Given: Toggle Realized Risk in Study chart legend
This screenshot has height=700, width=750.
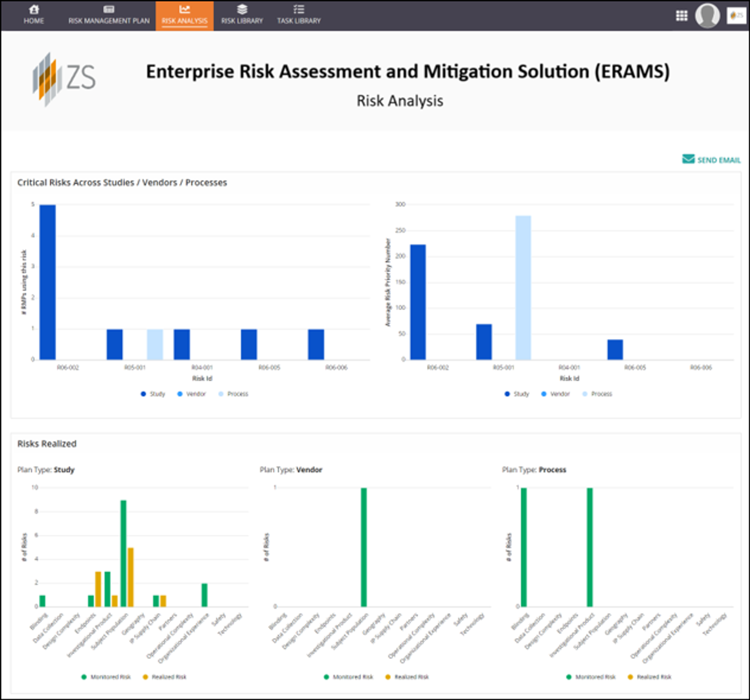Looking at the screenshot, I should (164, 677).
